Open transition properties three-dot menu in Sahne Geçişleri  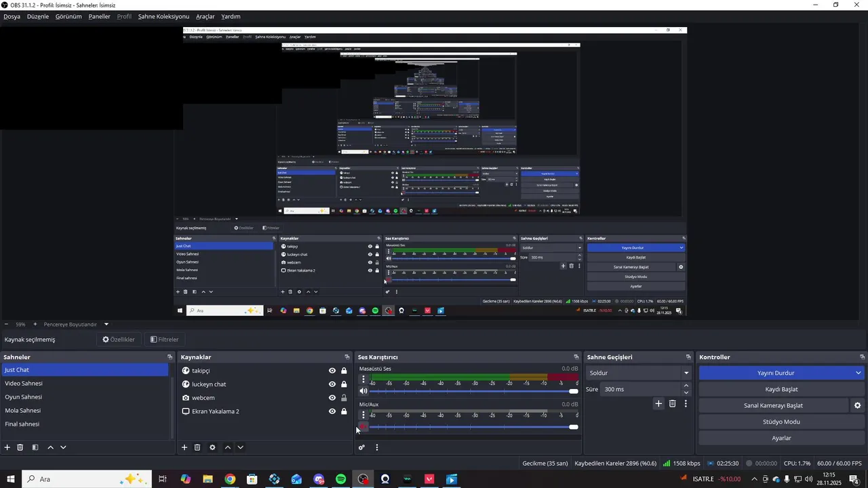[x=686, y=404]
